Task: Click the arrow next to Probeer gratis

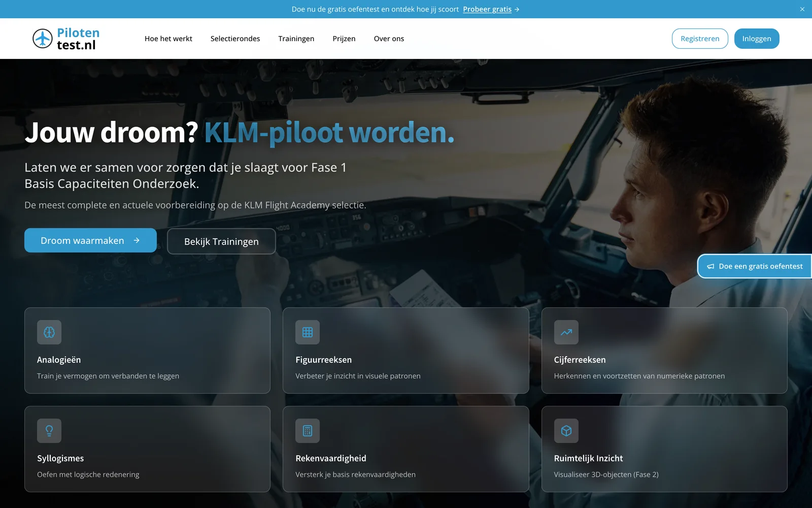Action: (517, 9)
